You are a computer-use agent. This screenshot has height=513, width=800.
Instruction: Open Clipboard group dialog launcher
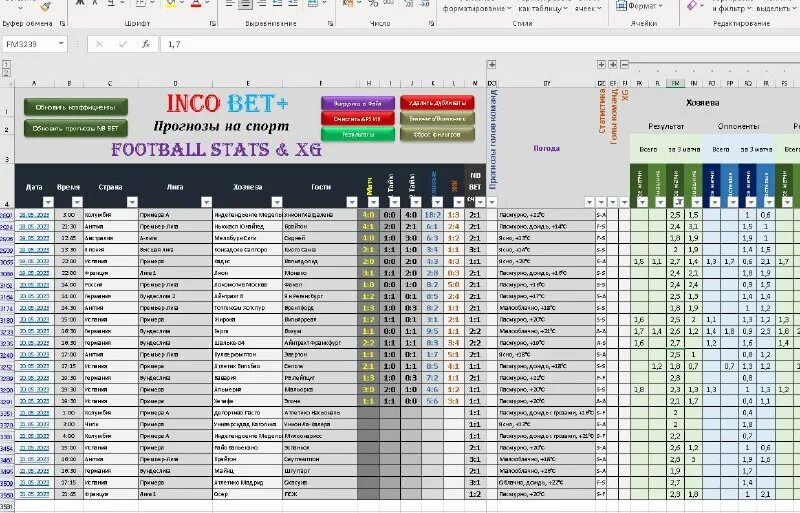62,23
